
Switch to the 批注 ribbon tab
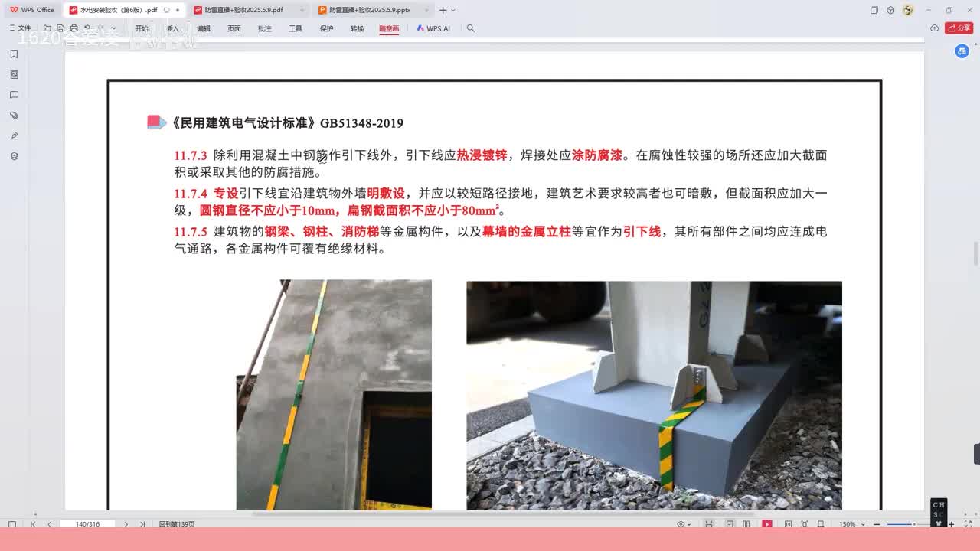click(265, 28)
